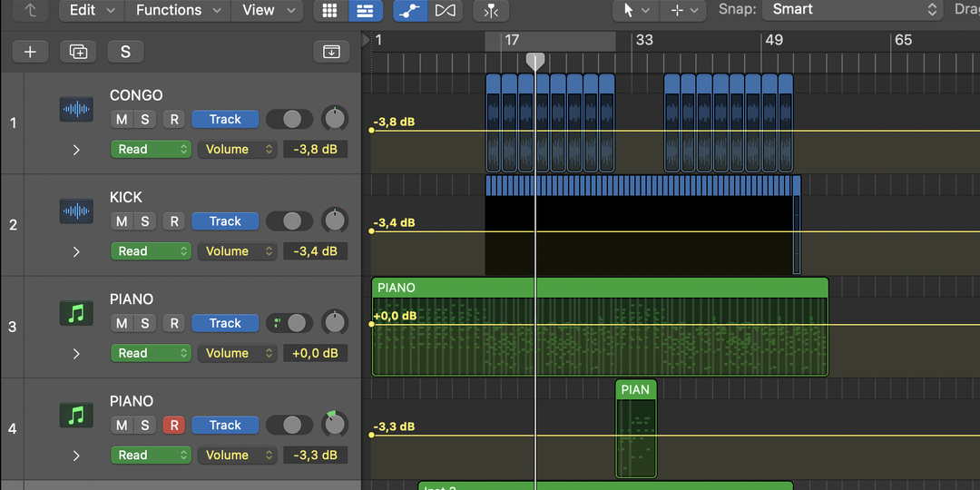Open the Edit menu
Image resolution: width=980 pixels, height=490 pixels.
point(92,10)
